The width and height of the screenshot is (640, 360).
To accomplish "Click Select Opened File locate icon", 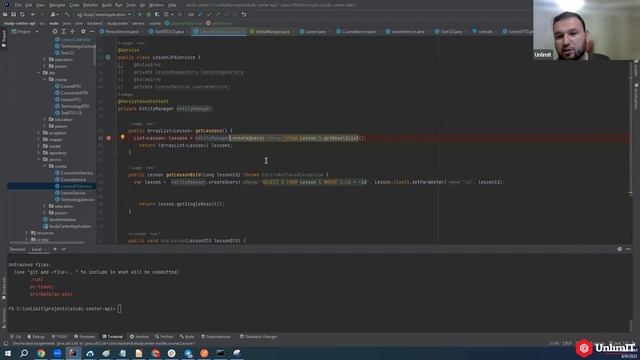I will pos(55,31).
